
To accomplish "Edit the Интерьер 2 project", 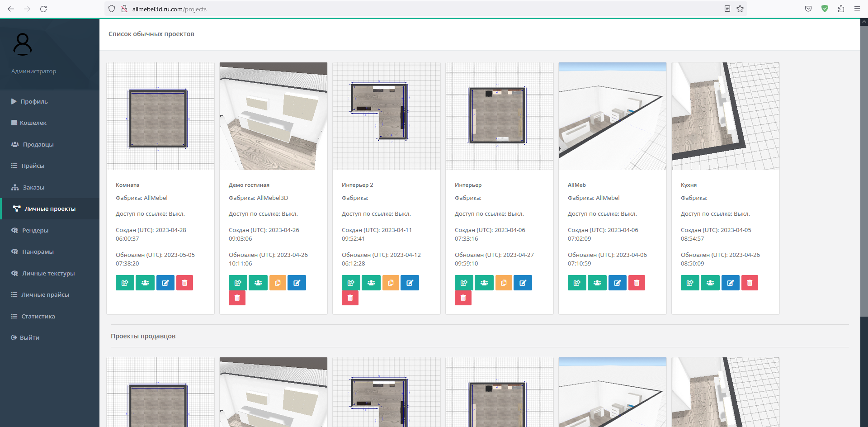I will (x=410, y=283).
